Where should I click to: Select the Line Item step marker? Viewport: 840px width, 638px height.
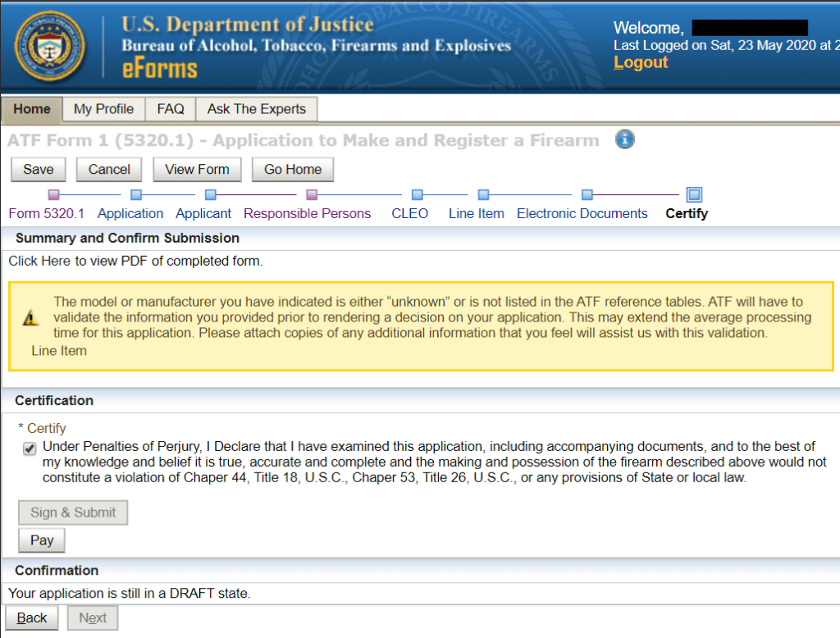point(483,194)
